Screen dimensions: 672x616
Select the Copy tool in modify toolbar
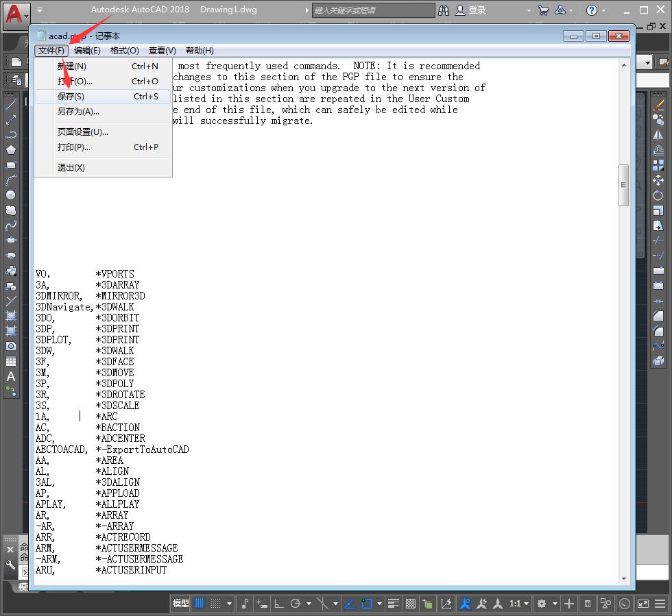pos(658,120)
